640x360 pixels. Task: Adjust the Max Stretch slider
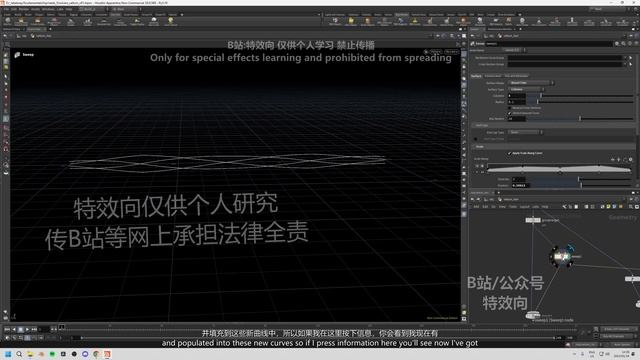coord(580,119)
